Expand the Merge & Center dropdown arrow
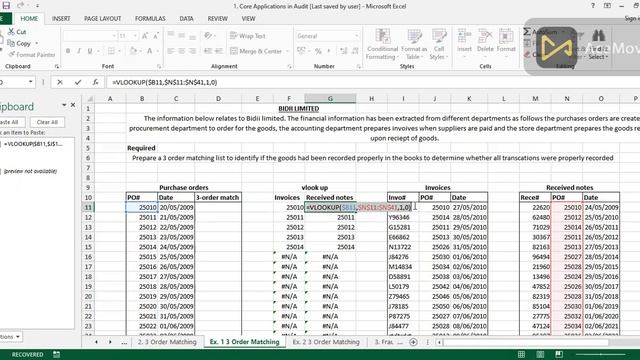 (287, 51)
